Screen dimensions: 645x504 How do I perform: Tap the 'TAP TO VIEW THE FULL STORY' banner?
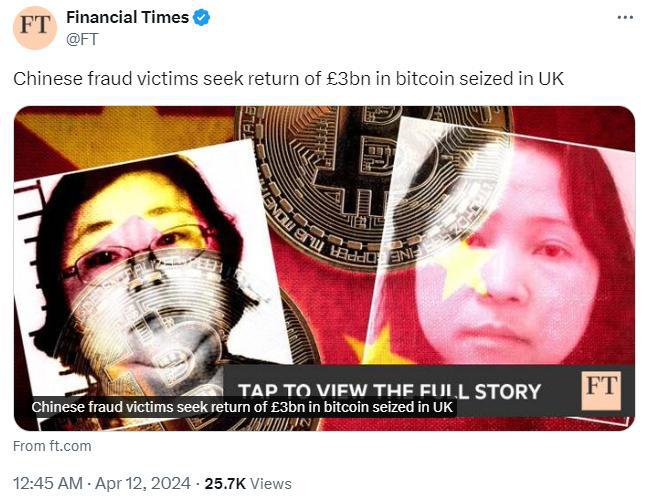tap(389, 391)
